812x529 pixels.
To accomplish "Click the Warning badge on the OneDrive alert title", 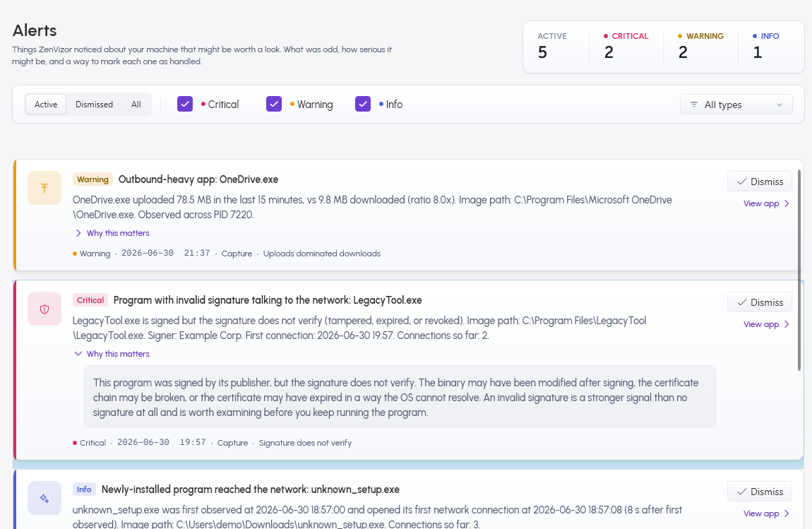I will pos(92,179).
